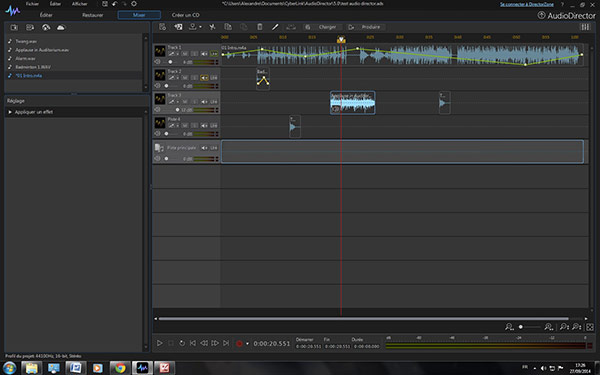Select Alarm.wav in the media library

point(25,59)
